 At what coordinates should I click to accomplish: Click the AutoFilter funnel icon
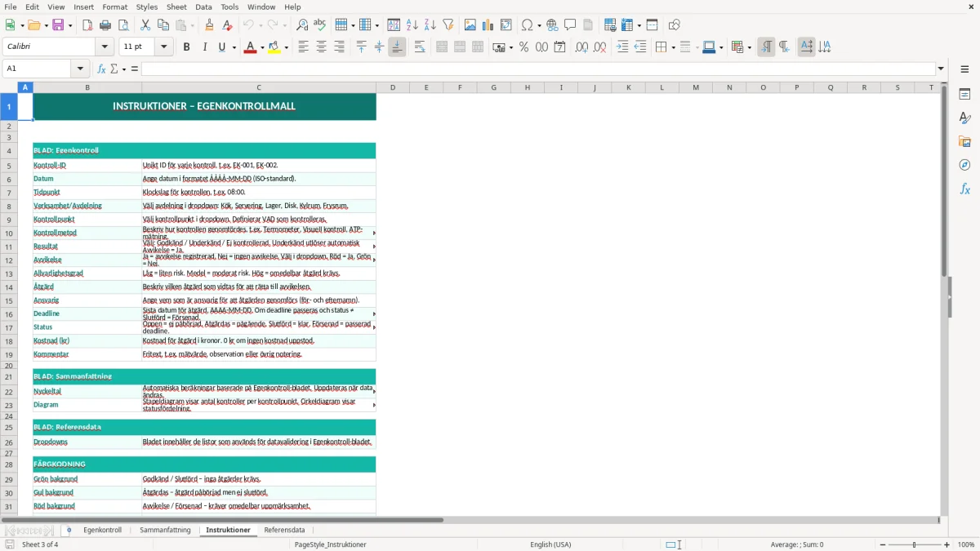(x=448, y=25)
